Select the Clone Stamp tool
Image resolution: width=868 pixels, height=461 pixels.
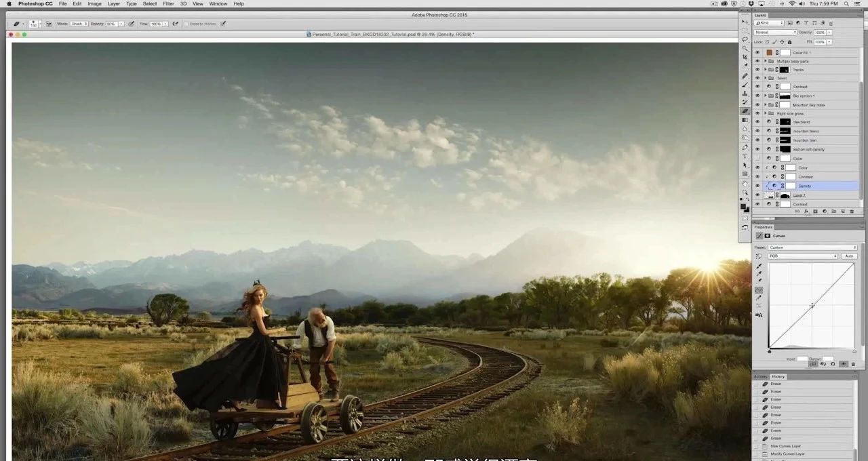(746, 94)
